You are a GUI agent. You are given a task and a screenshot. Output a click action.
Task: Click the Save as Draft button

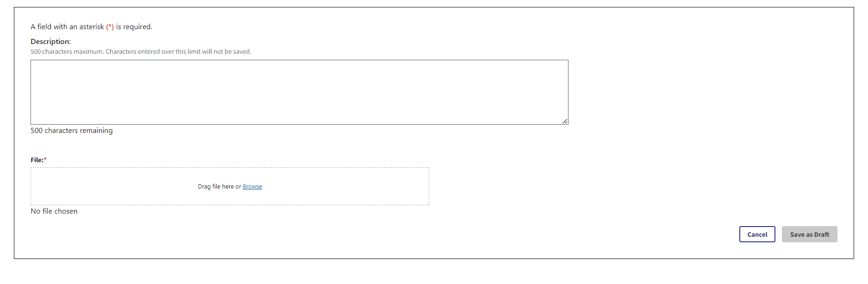809,234
